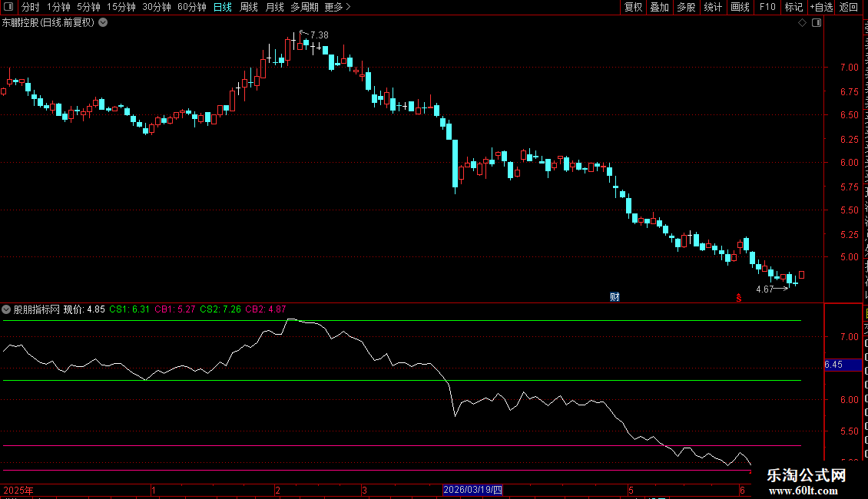
Task: Select the 60分钟 period tab
Action: coord(191,7)
